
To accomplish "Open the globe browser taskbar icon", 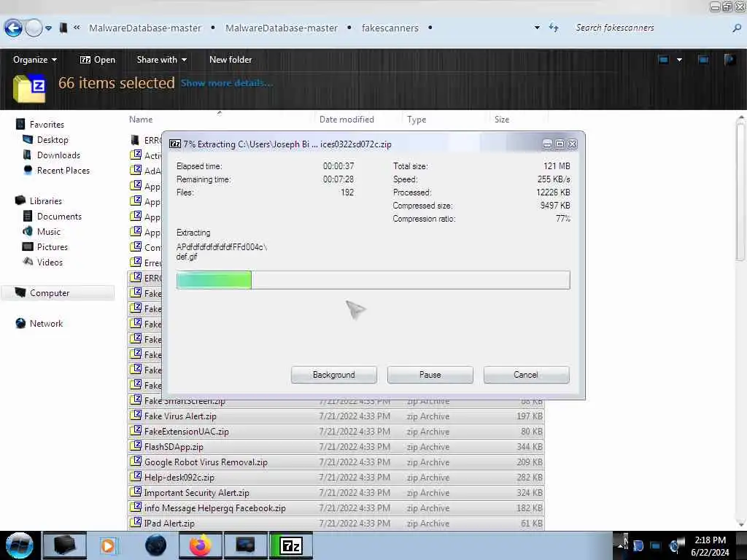I will pos(155,545).
